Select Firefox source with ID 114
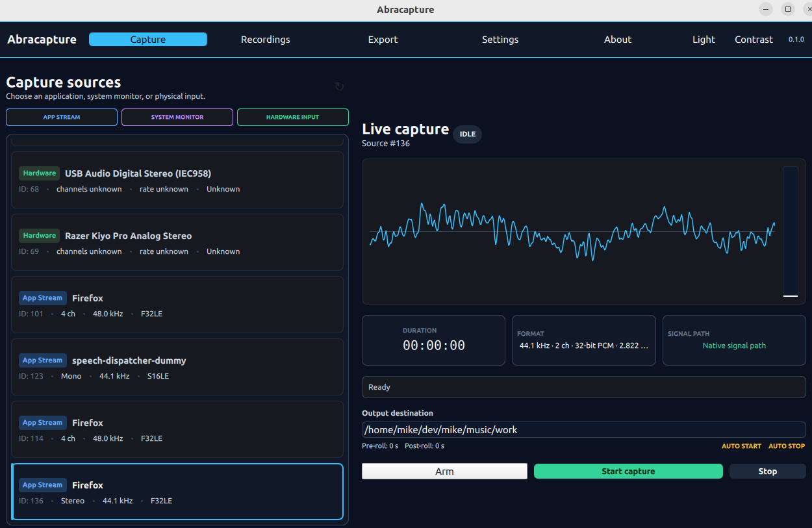812x528 pixels. pyautogui.click(x=177, y=429)
